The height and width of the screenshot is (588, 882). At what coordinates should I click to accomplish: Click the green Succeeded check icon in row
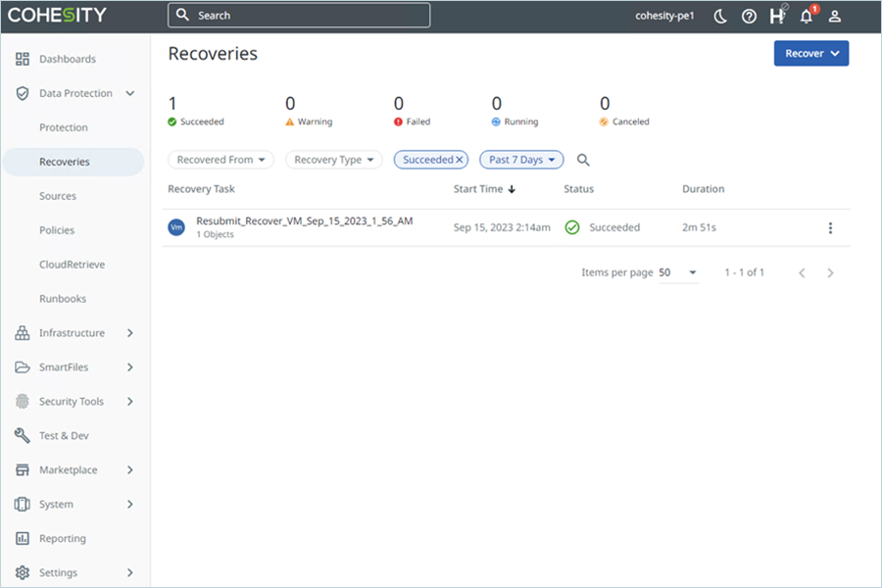pyautogui.click(x=572, y=227)
